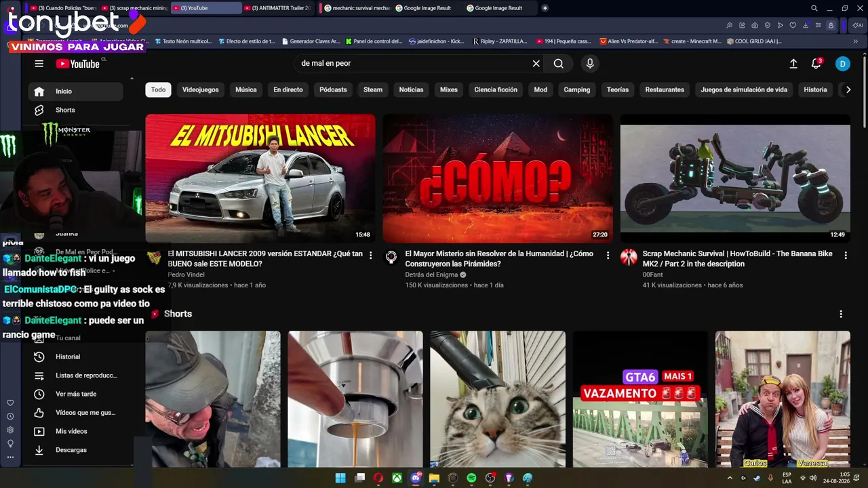Show more filter chips with right arrow
The height and width of the screenshot is (488, 868).
(x=848, y=89)
